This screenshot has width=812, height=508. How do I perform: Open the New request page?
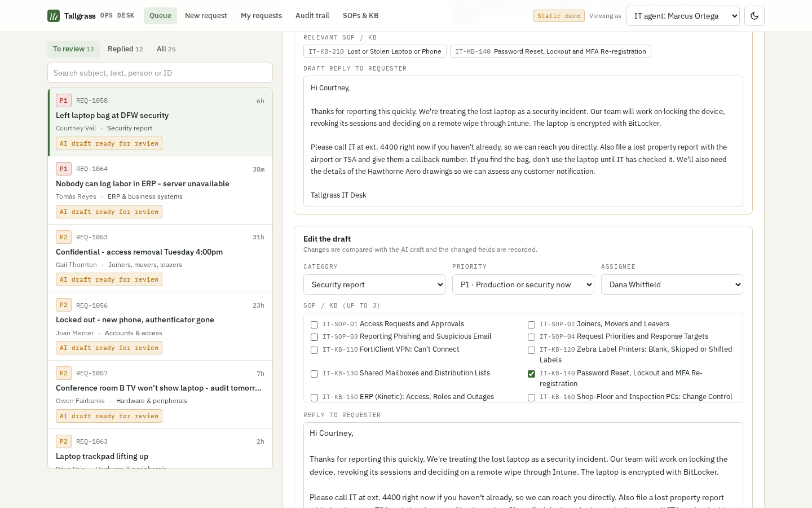[x=206, y=16]
